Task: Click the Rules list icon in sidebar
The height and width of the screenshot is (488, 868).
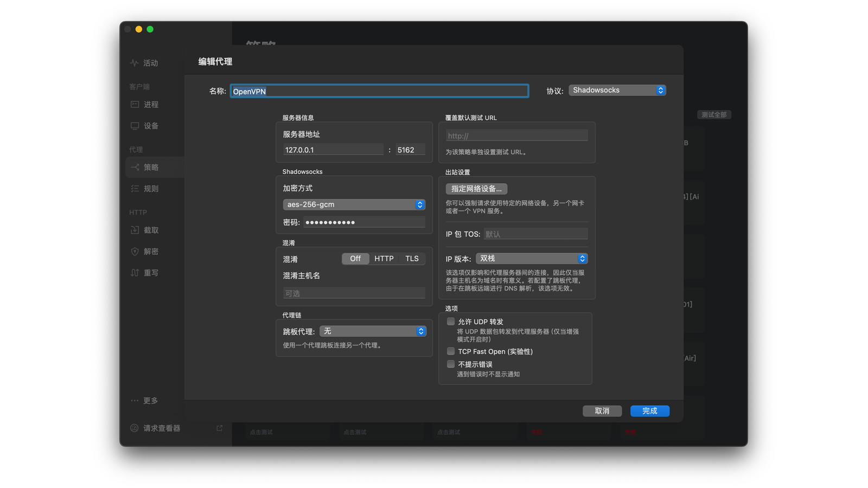Action: point(135,189)
